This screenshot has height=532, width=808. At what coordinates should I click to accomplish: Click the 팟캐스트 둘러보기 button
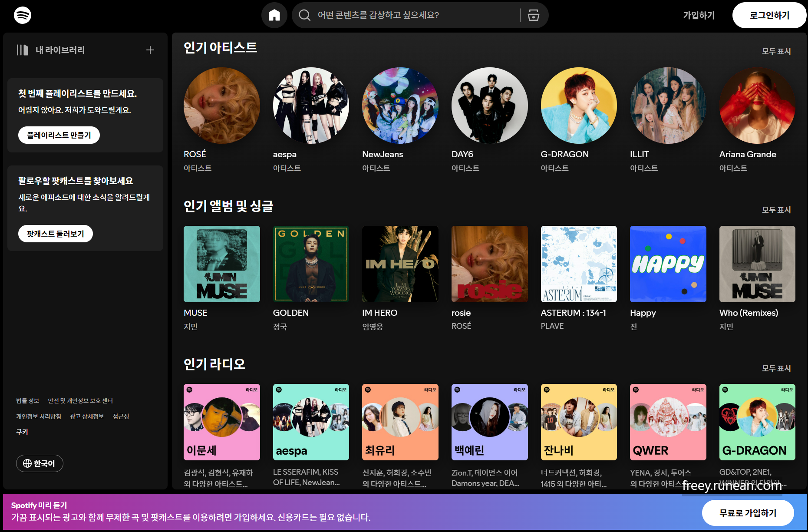click(x=55, y=233)
